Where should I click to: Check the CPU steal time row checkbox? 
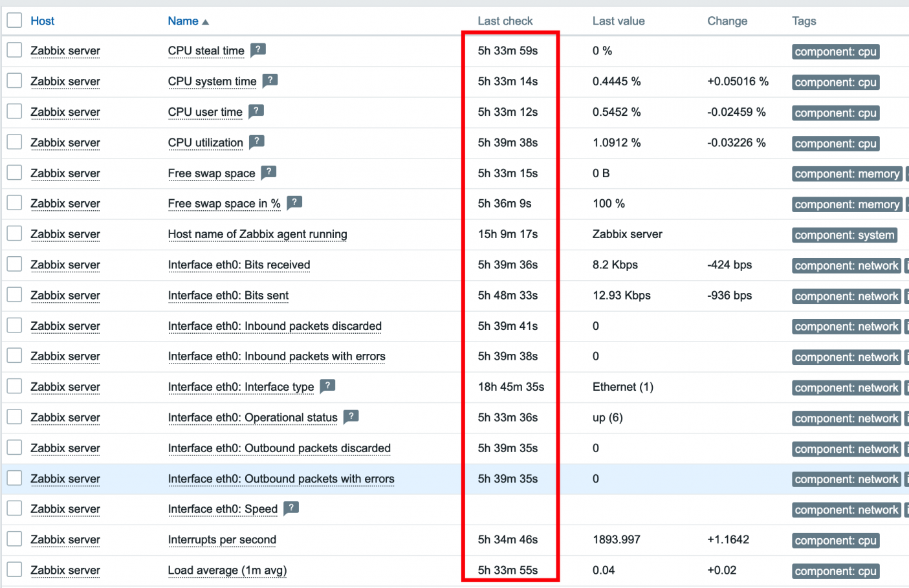(14, 50)
